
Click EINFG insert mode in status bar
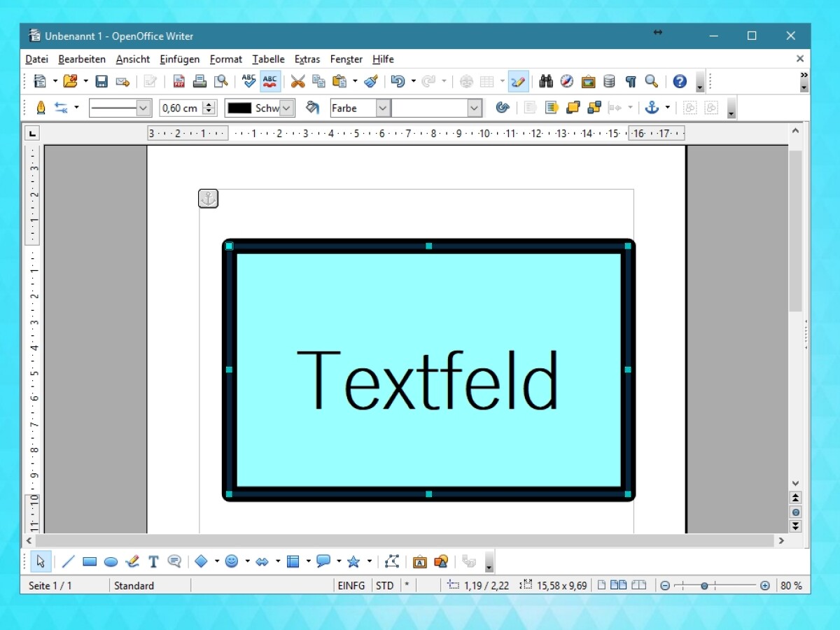point(351,586)
